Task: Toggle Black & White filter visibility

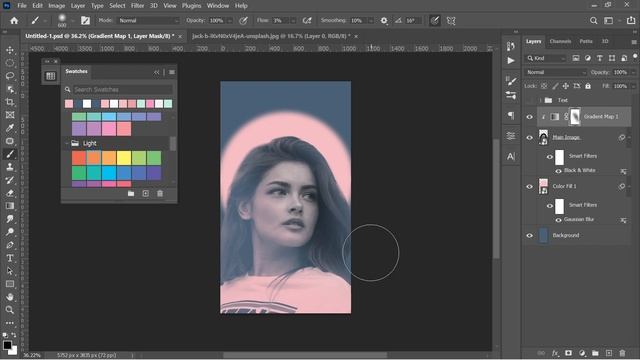Action: (558, 171)
